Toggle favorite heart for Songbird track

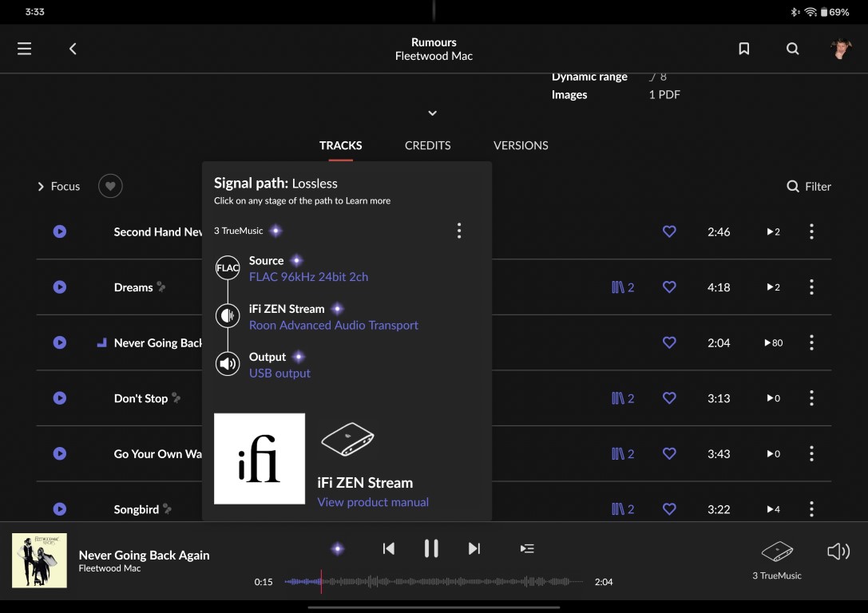pyautogui.click(x=669, y=509)
